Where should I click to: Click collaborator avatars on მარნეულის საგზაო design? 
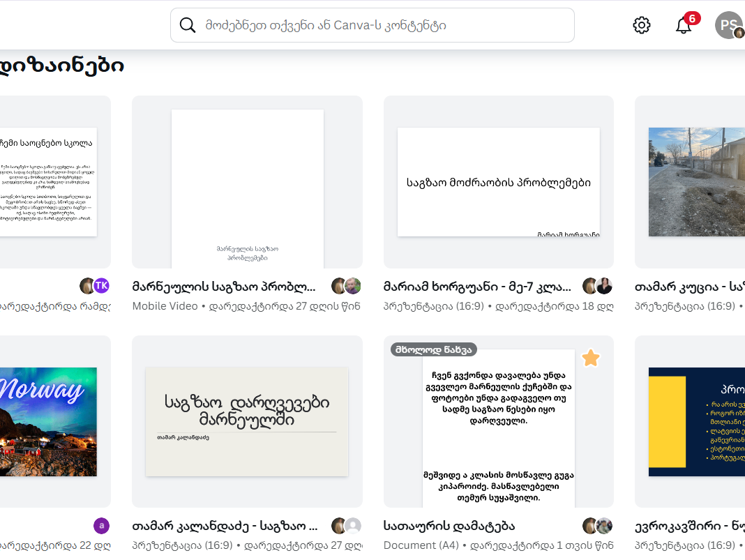click(346, 286)
